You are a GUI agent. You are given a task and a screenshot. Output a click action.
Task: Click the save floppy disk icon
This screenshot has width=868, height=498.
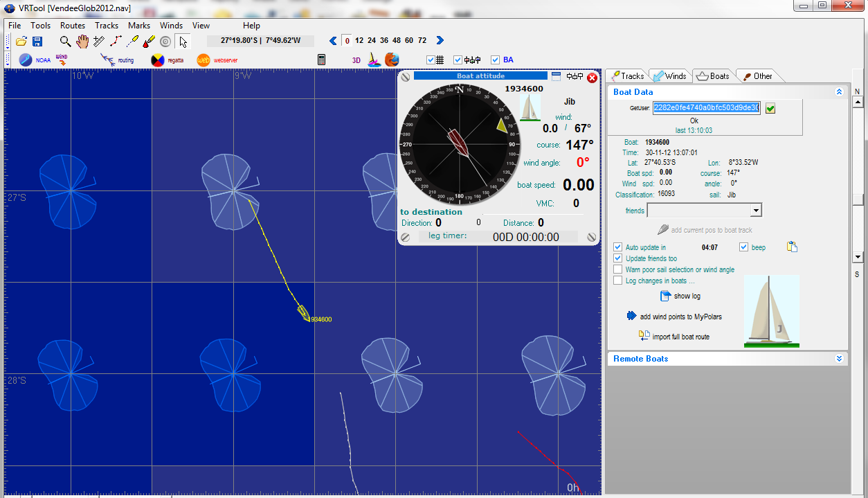pos(37,42)
